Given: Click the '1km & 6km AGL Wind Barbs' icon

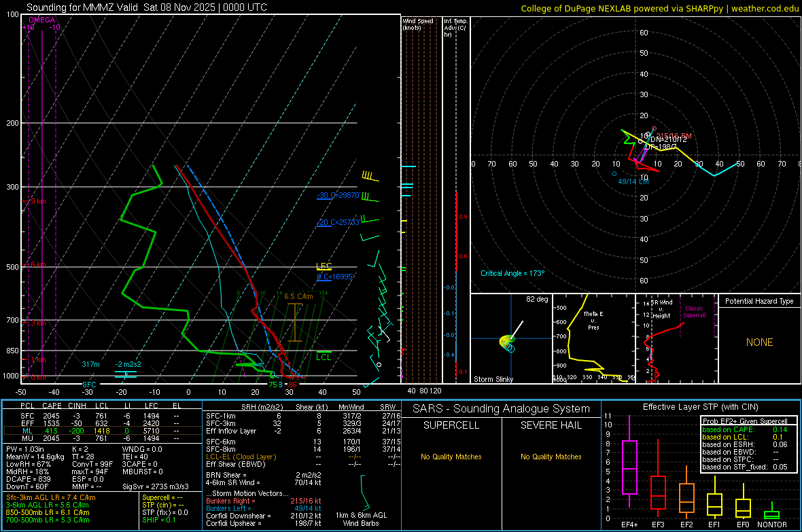Looking at the screenshot, I should coord(364,492).
